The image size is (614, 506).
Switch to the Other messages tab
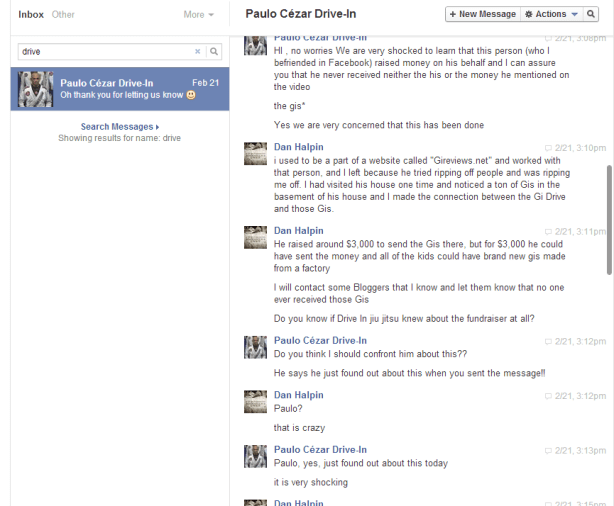tap(63, 15)
